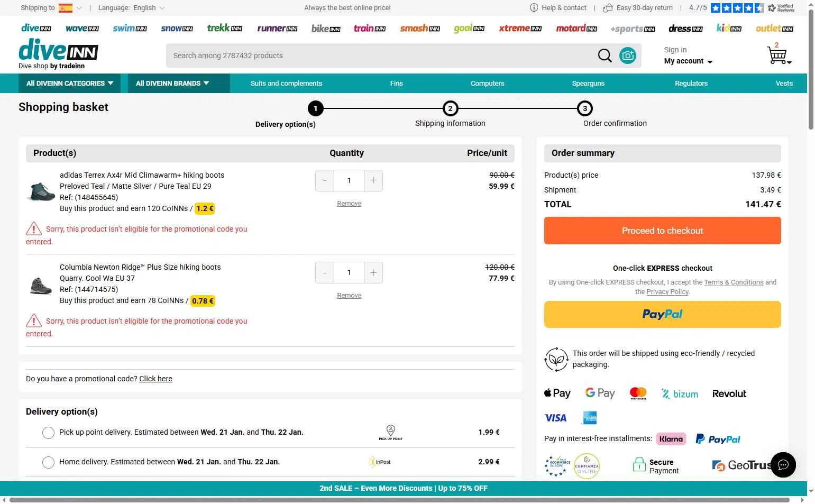Open the Spearguns category
The image size is (815, 504).
point(588,84)
